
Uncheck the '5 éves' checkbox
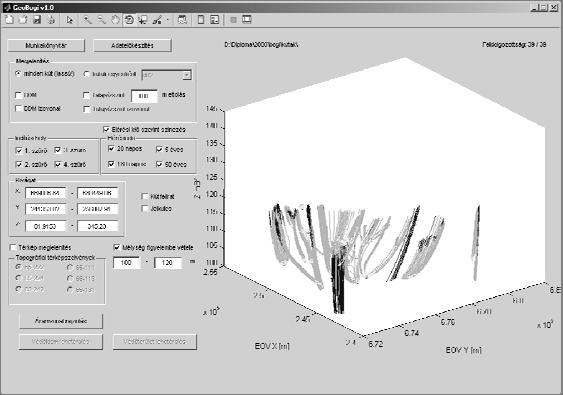pyautogui.click(x=159, y=149)
